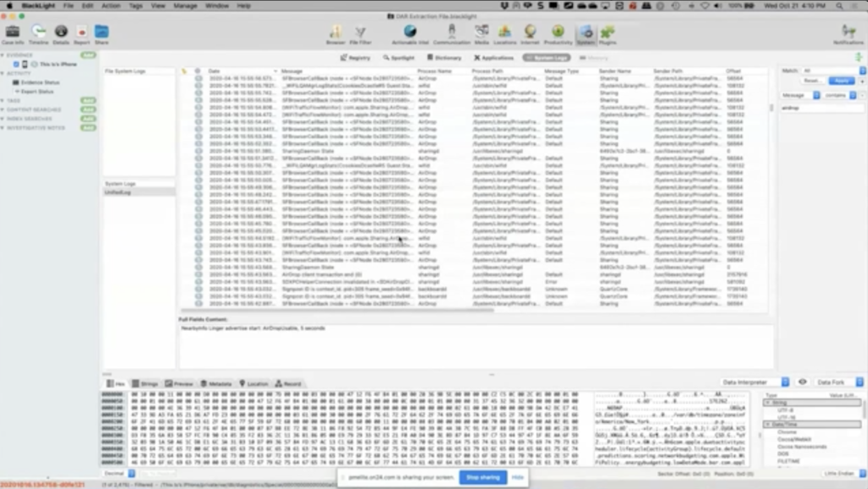Screen dimensions: 868x489
Task: Open the Internet view
Action: tap(530, 34)
